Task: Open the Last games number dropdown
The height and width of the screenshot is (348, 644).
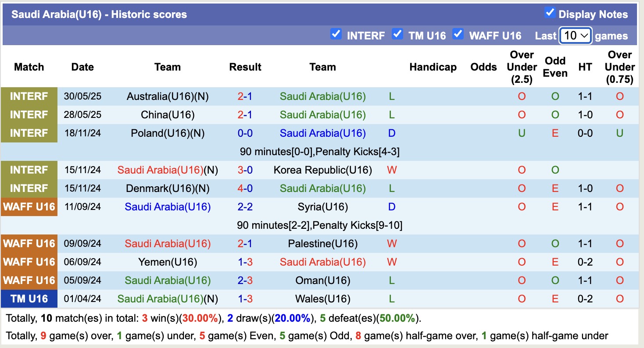Action: point(575,36)
